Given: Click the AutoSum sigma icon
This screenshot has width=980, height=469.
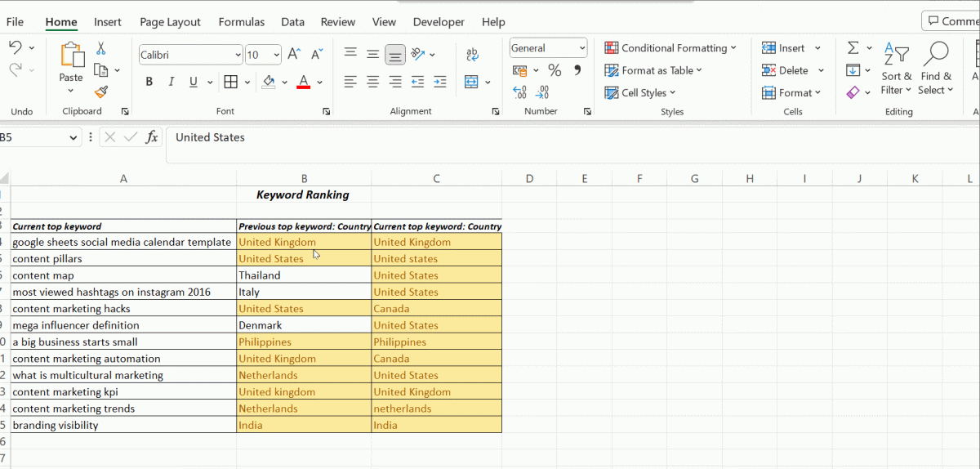Looking at the screenshot, I should [x=853, y=48].
